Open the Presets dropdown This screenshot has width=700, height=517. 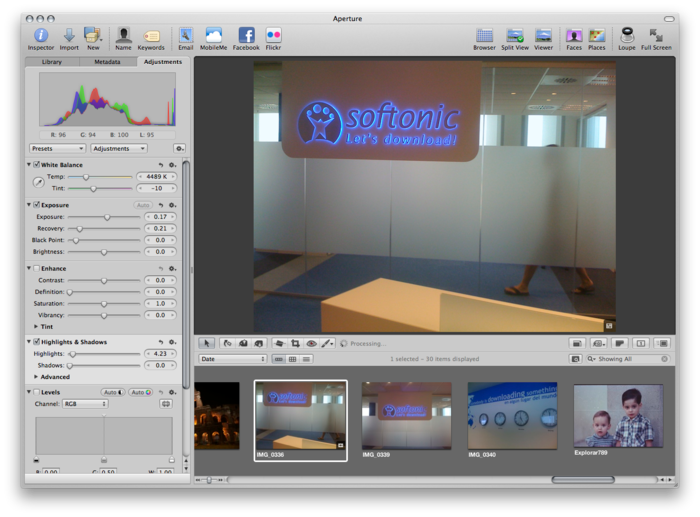tap(57, 148)
